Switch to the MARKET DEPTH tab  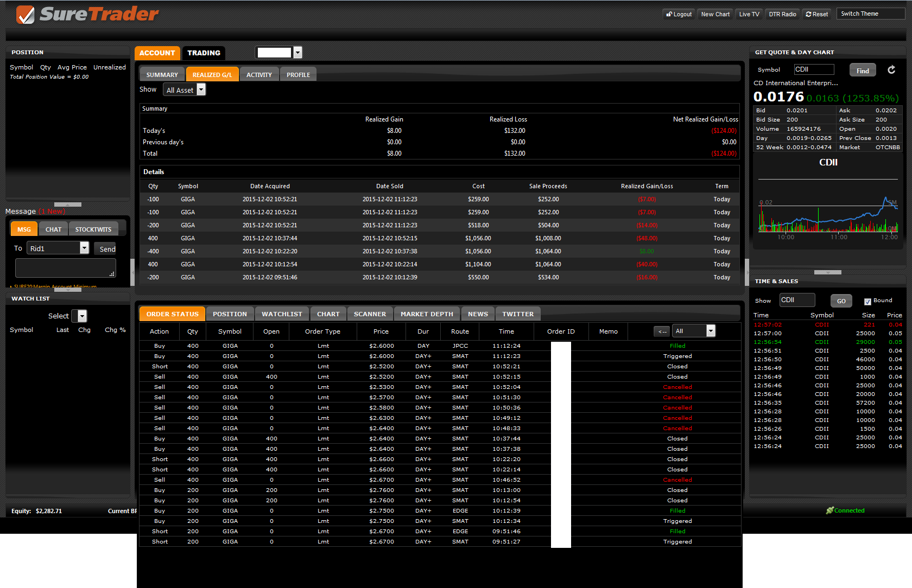pyautogui.click(x=427, y=314)
